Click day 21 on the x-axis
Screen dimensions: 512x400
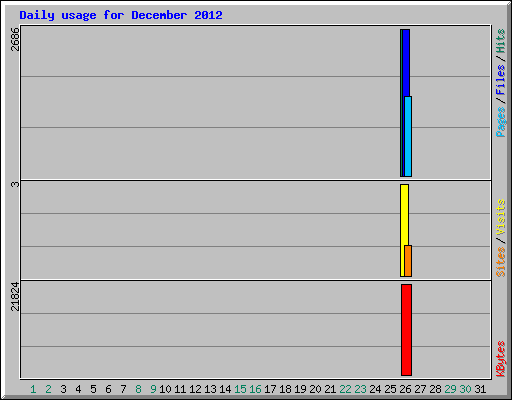coord(330,389)
